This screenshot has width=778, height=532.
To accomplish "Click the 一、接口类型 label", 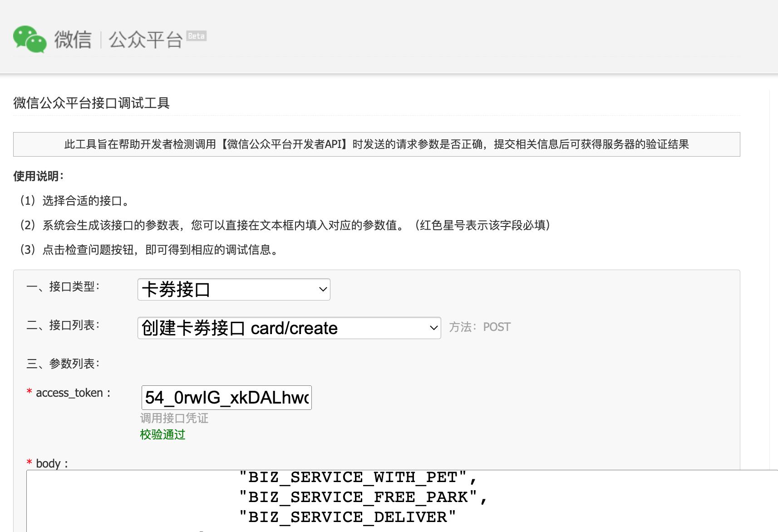I will (63, 286).
